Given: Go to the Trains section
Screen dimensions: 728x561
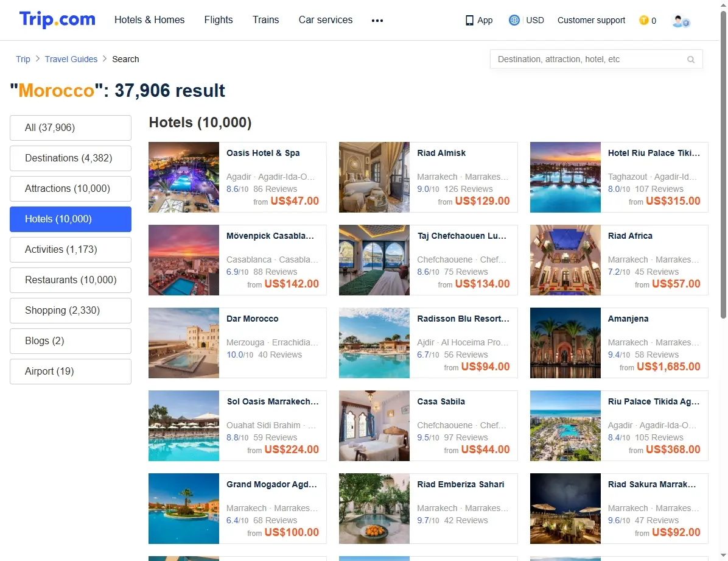Looking at the screenshot, I should [x=265, y=19].
